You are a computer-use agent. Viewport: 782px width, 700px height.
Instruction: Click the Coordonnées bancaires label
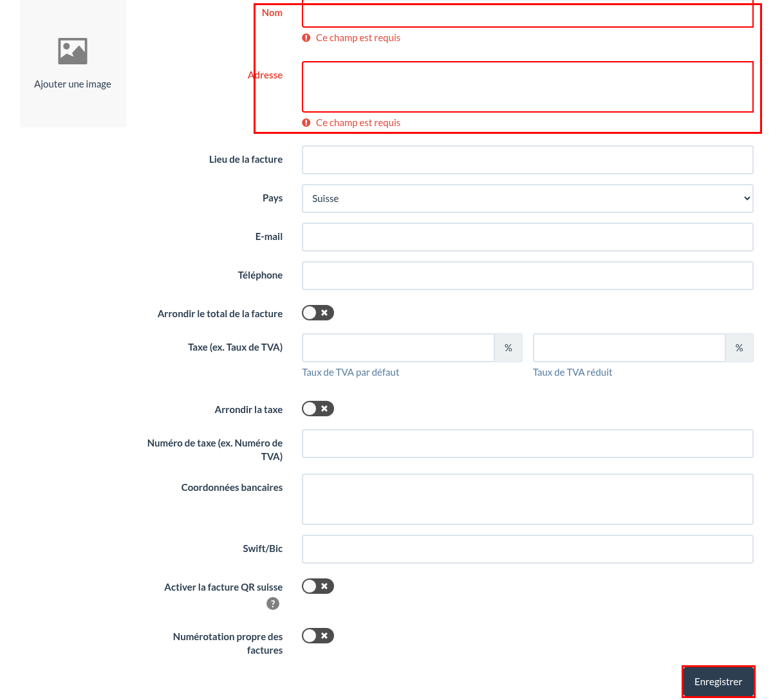click(232, 488)
